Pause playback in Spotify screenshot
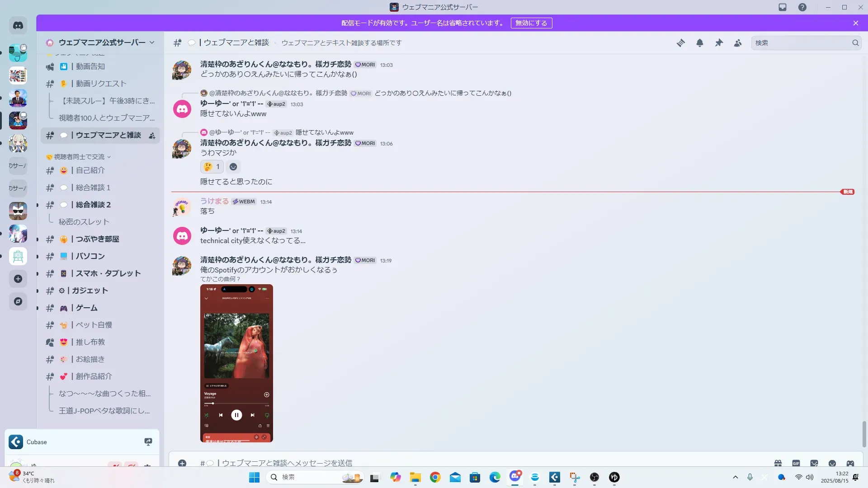 tap(236, 415)
